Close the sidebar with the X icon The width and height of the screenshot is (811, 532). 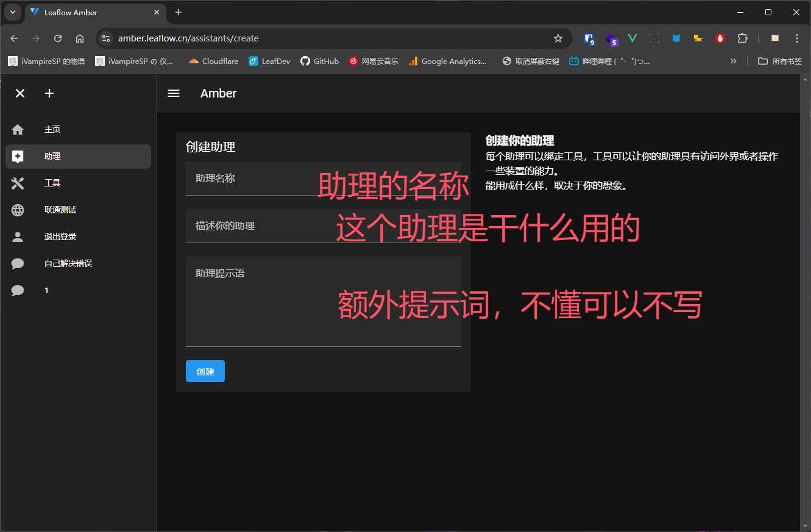(x=20, y=93)
